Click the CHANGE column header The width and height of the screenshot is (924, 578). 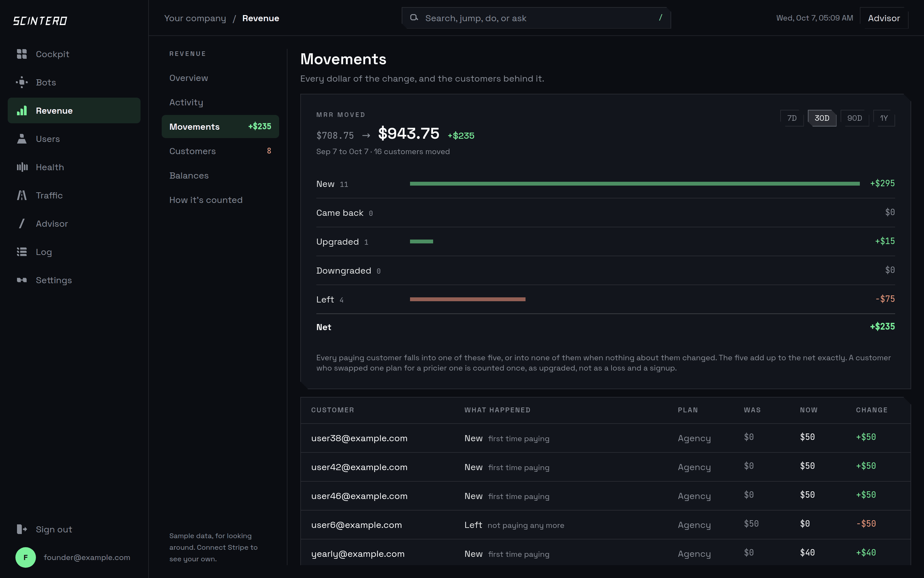tap(872, 410)
